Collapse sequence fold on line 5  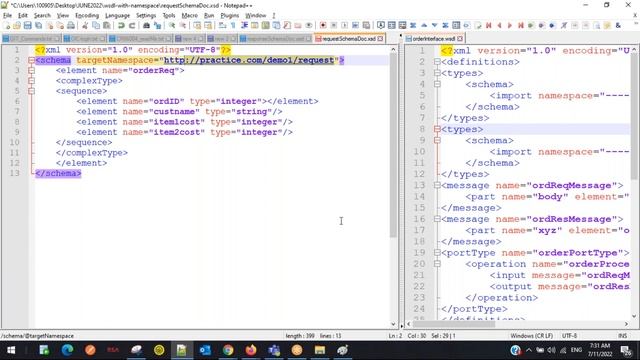click(31, 91)
